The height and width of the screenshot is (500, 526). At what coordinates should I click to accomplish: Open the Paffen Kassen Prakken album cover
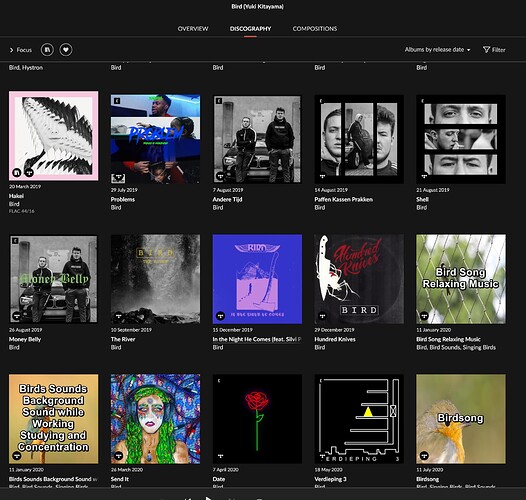[x=359, y=139]
